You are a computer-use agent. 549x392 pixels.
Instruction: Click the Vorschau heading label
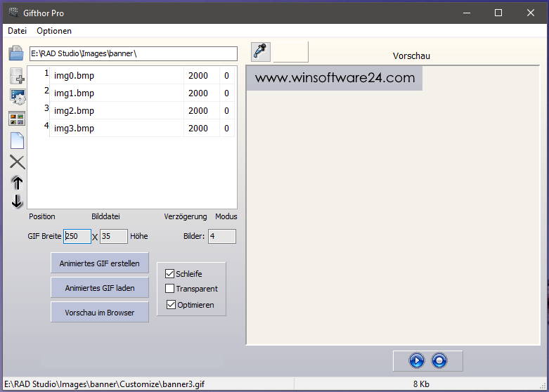coord(411,56)
